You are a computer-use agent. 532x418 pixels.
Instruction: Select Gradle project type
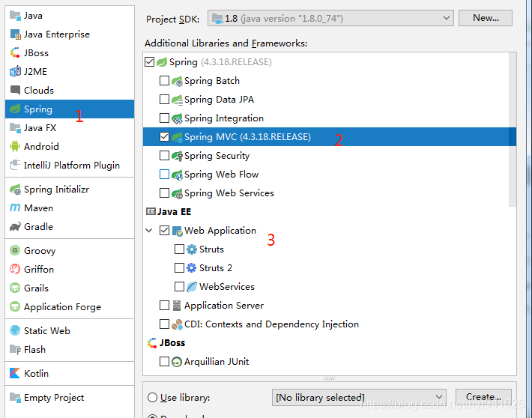(x=70, y=227)
